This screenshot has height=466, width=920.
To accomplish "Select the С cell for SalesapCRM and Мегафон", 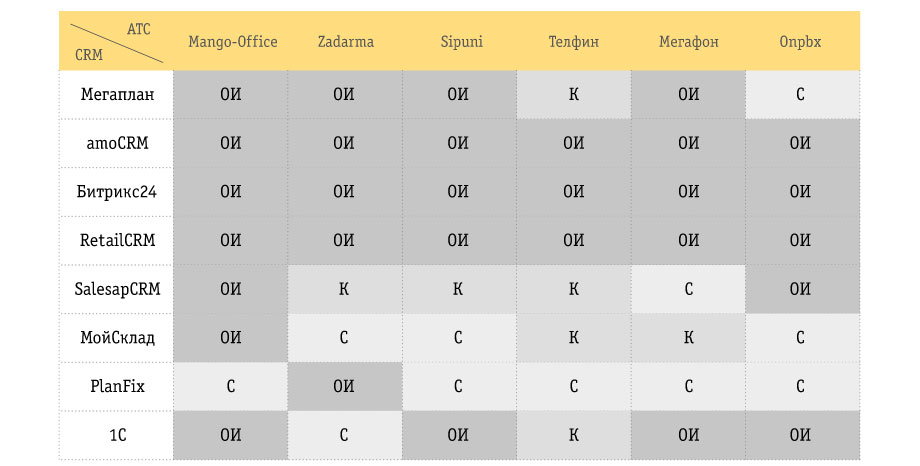I will coord(688,289).
